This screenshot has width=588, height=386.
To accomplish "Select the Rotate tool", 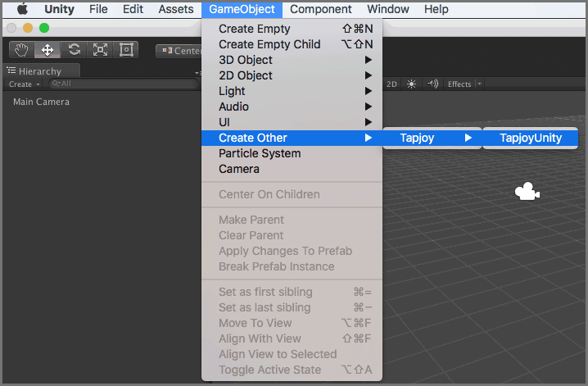I will pos(74,50).
